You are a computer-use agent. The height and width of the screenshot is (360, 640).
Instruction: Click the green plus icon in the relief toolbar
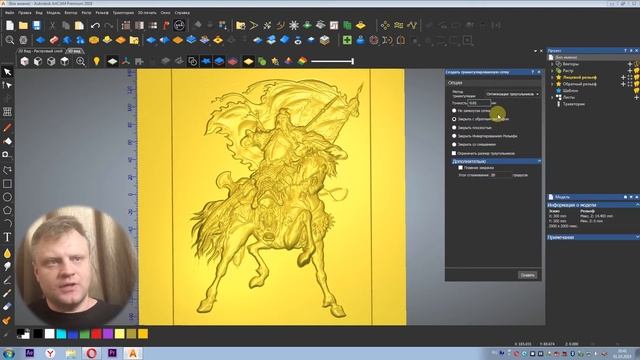pyautogui.click(x=347, y=40)
